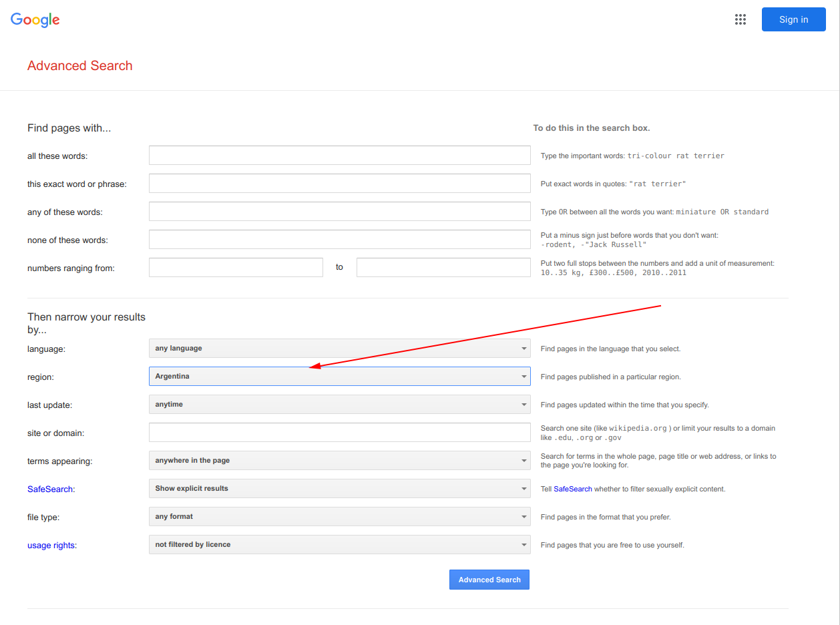Open the region dropdown showing Argentina

point(340,377)
